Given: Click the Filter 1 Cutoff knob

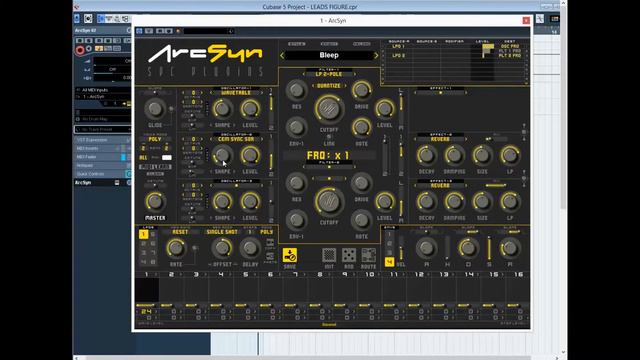Looking at the screenshot, I should pos(329,109).
